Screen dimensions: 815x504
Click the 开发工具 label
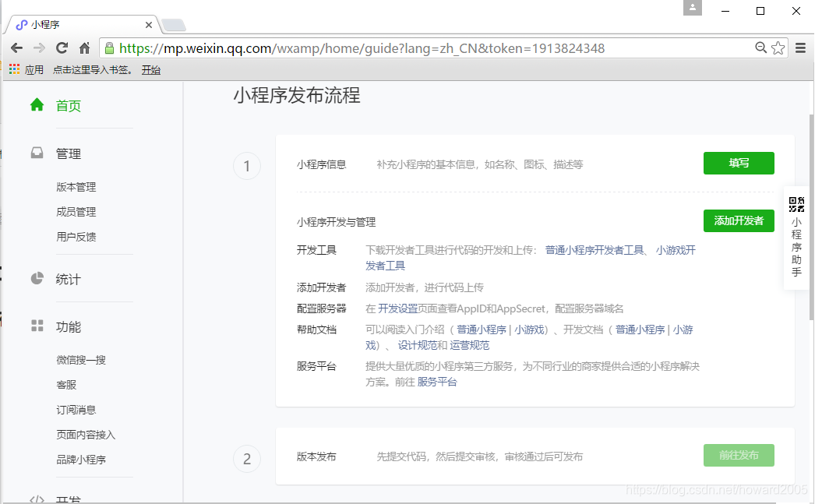[316, 250]
